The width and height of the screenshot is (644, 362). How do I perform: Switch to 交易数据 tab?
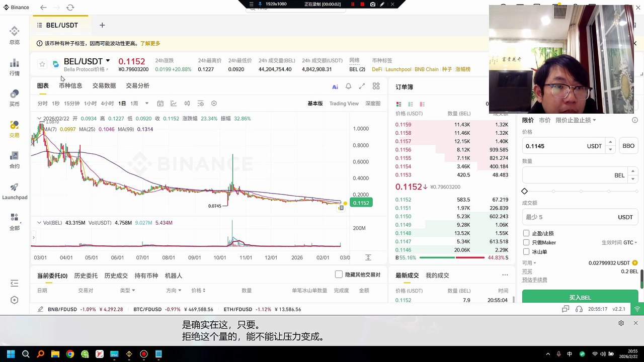pyautogui.click(x=104, y=86)
